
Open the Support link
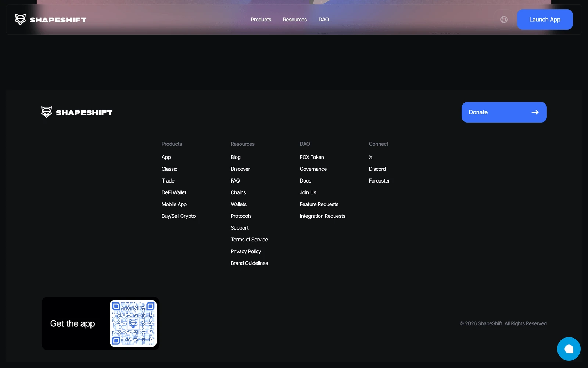[x=240, y=228]
